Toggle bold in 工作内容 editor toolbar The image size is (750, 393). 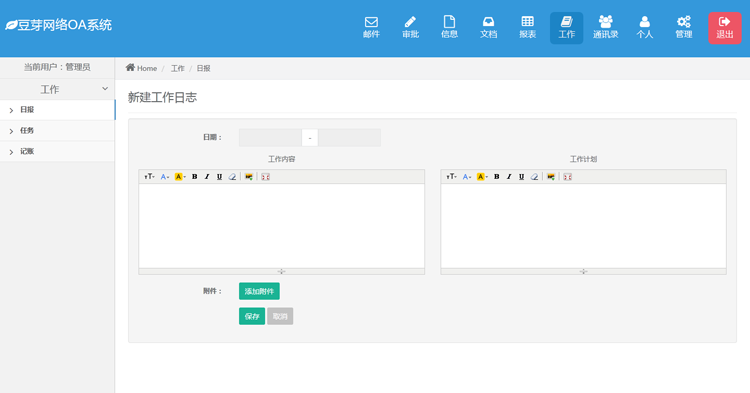195,176
